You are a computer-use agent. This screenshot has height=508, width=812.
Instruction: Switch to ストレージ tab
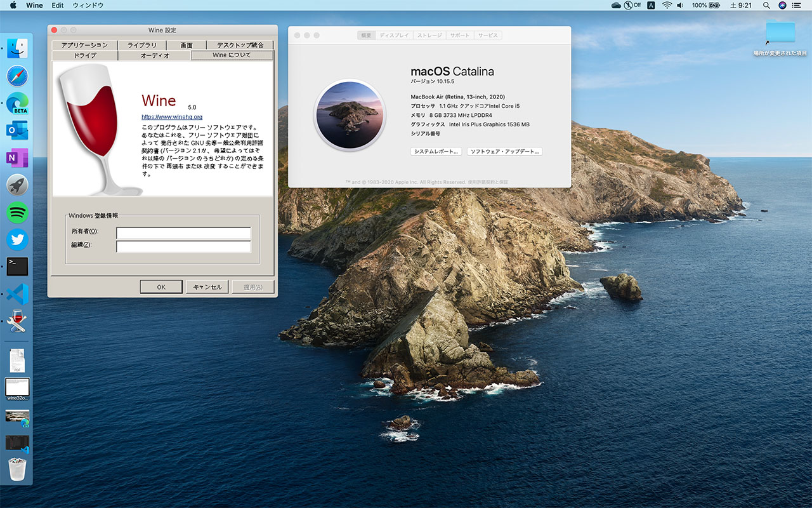click(429, 36)
